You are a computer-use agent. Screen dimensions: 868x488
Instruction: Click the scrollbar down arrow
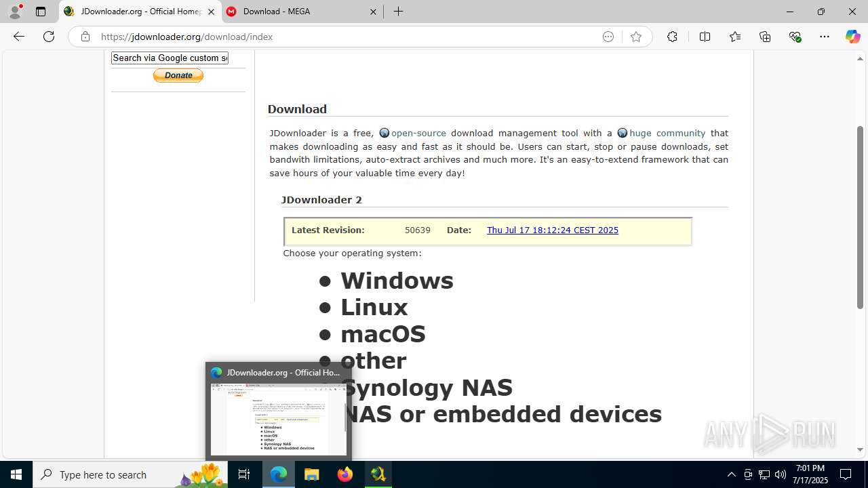861,449
